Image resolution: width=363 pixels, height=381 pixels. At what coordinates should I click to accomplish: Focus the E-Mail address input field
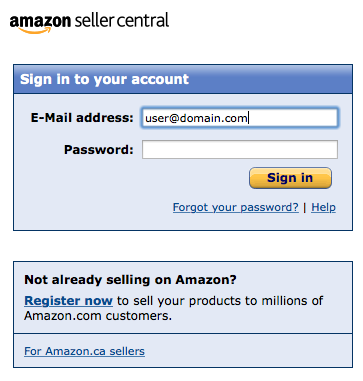click(240, 118)
